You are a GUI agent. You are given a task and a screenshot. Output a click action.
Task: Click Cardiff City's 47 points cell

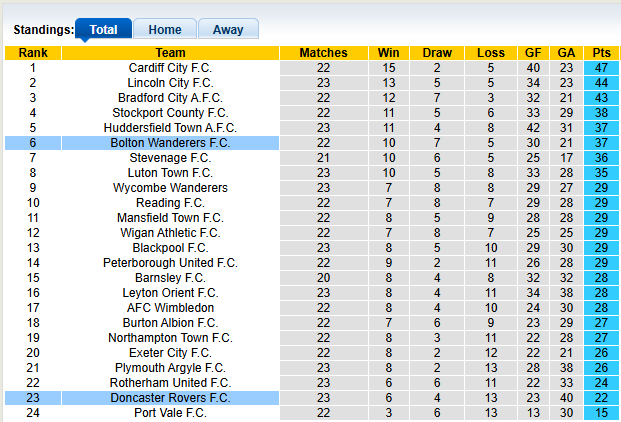[x=601, y=68]
